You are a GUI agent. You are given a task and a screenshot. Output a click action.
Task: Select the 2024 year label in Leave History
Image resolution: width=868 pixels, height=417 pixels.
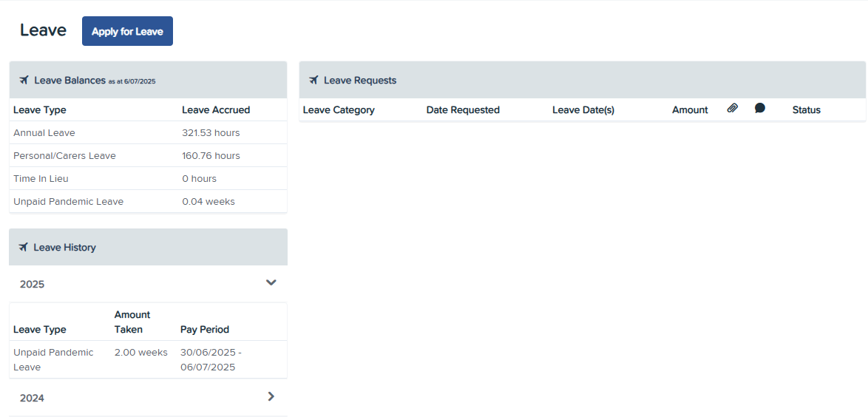coord(32,398)
